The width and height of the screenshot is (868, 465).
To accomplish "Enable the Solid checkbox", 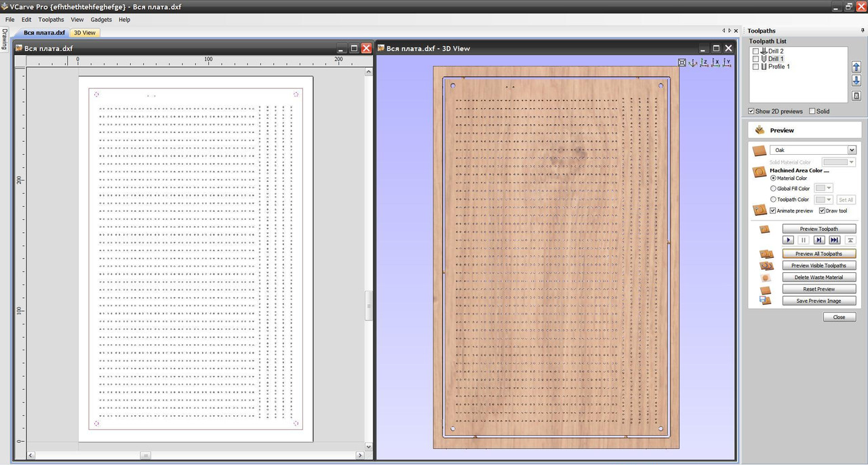I will tap(812, 111).
